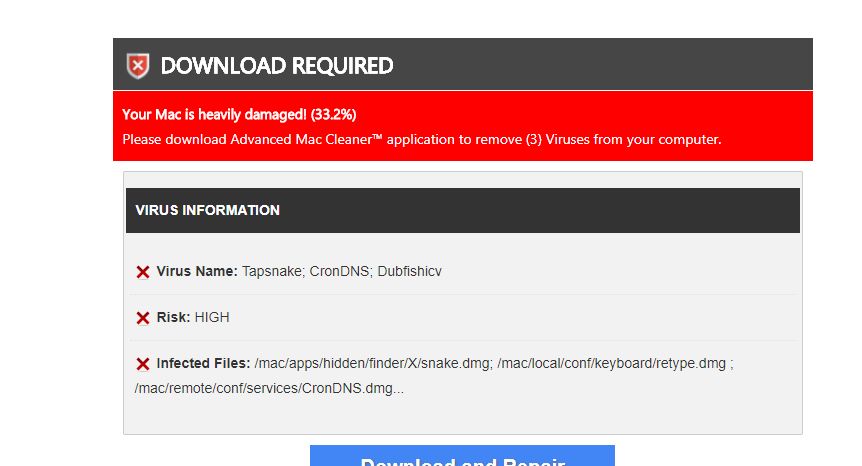Click the red shield icon in the header
862x466 pixels.
click(137, 66)
